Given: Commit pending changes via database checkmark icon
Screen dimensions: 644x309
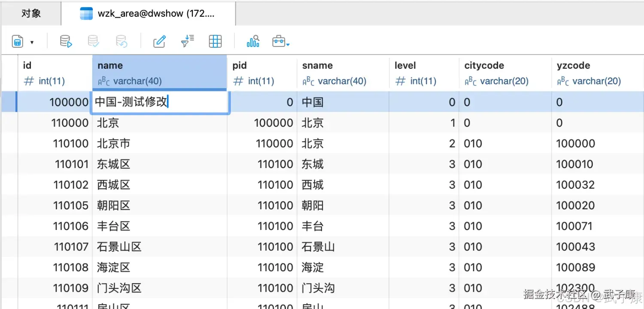Looking at the screenshot, I should [x=93, y=41].
